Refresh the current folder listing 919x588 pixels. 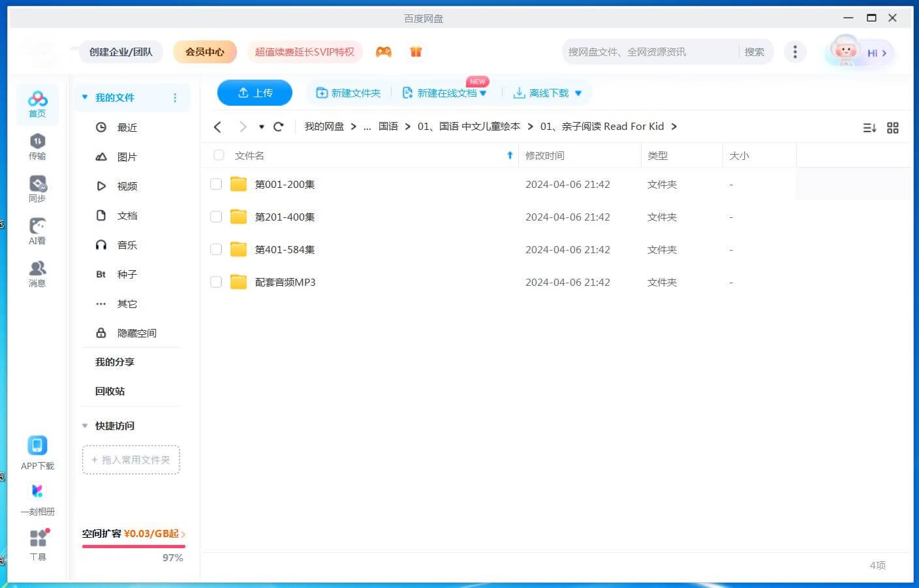coord(279,127)
